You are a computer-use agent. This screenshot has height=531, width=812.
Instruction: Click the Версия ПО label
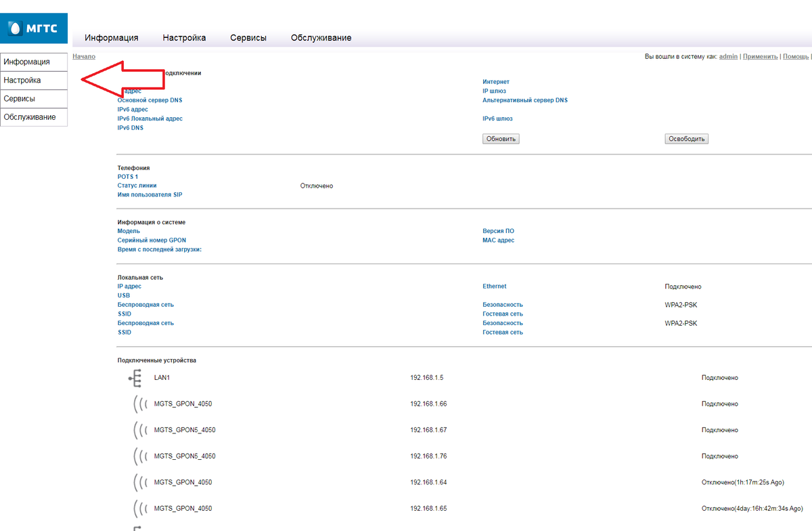[499, 231]
